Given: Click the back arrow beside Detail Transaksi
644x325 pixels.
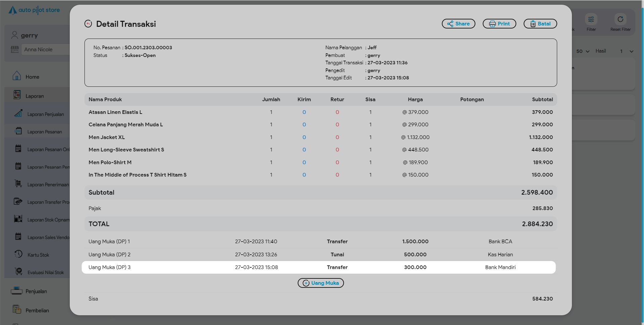Looking at the screenshot, I should click(x=88, y=24).
